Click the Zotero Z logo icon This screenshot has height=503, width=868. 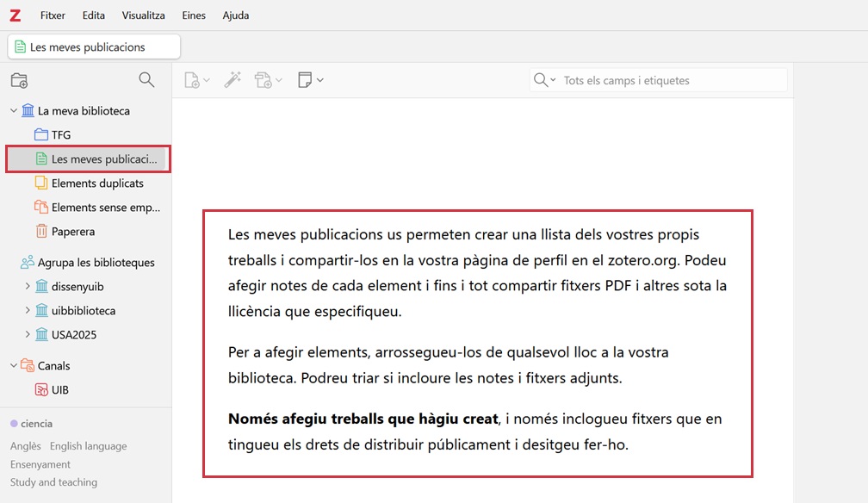coord(15,16)
